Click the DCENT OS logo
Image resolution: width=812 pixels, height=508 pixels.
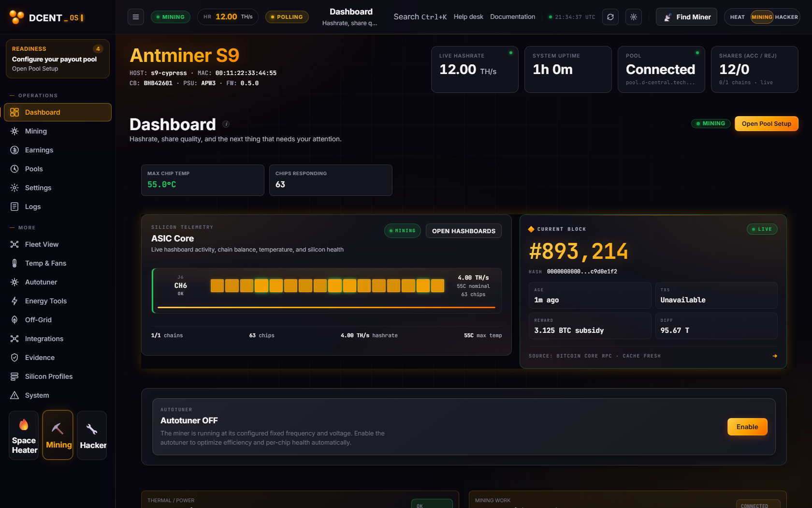pyautogui.click(x=46, y=17)
